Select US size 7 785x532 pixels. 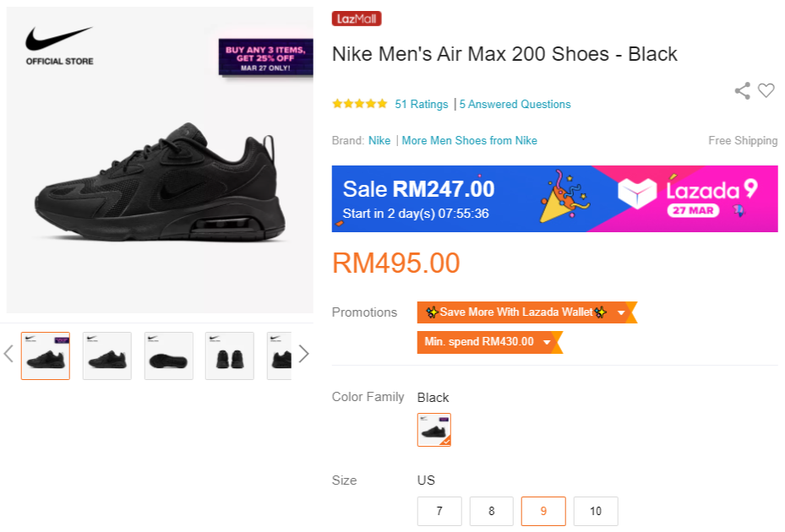(x=439, y=511)
